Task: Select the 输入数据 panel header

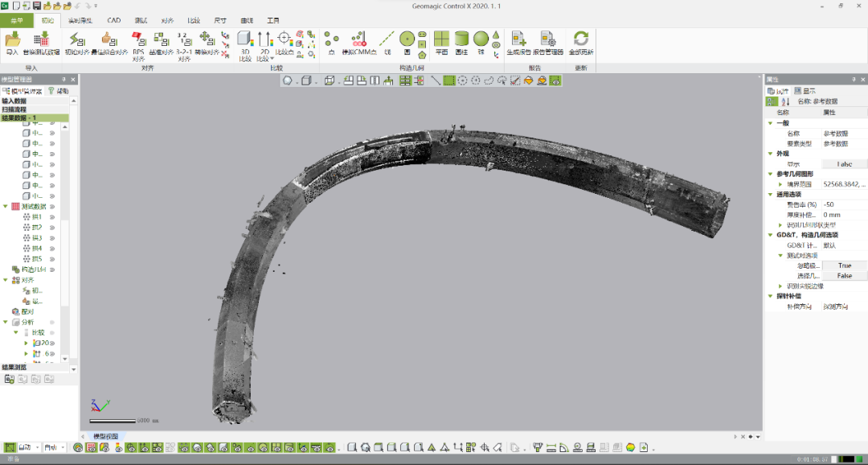Action: coord(35,101)
